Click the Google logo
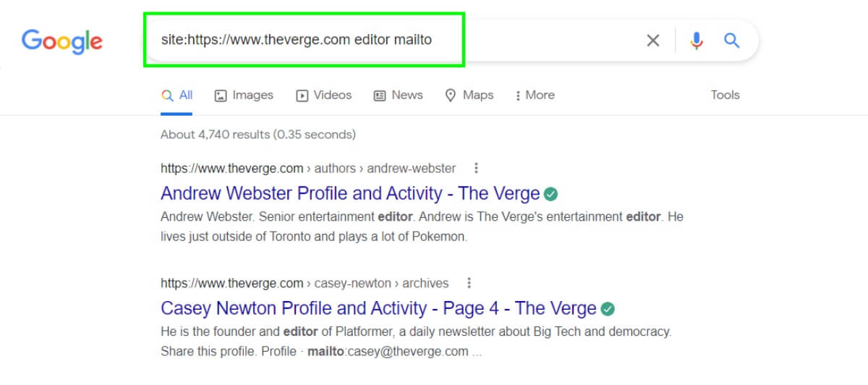 coord(62,41)
